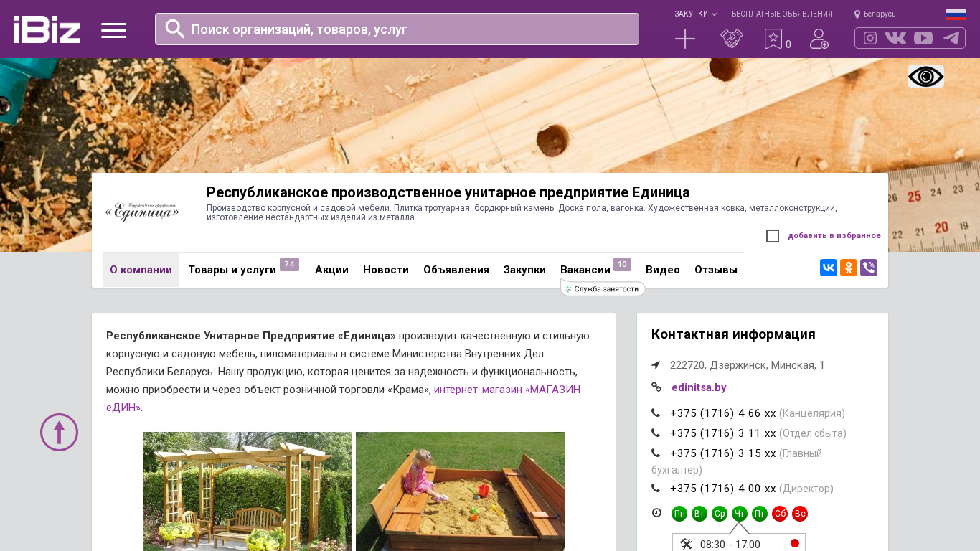This screenshot has height=551, width=980.
Task: Click the company logo «Единица»
Action: 142,212
